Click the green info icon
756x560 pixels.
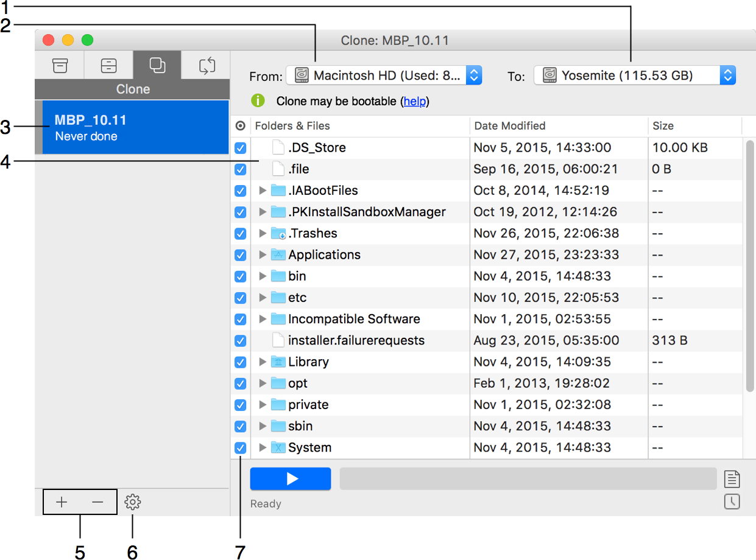click(258, 100)
